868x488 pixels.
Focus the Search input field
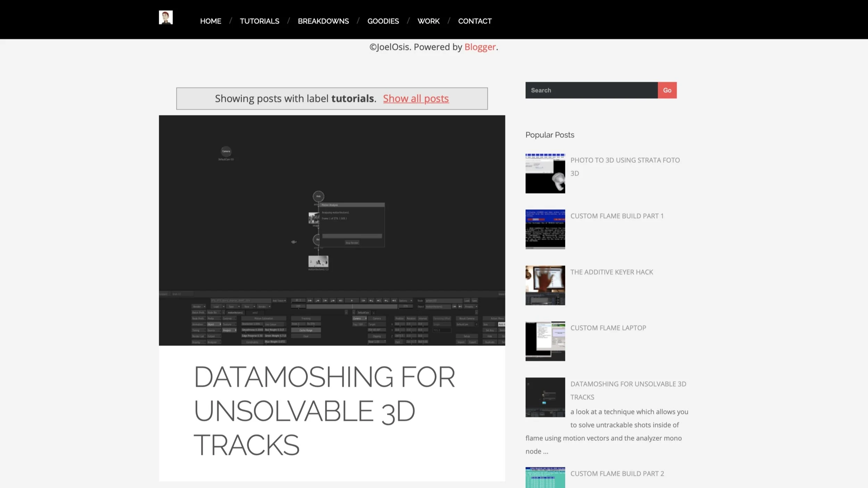591,90
